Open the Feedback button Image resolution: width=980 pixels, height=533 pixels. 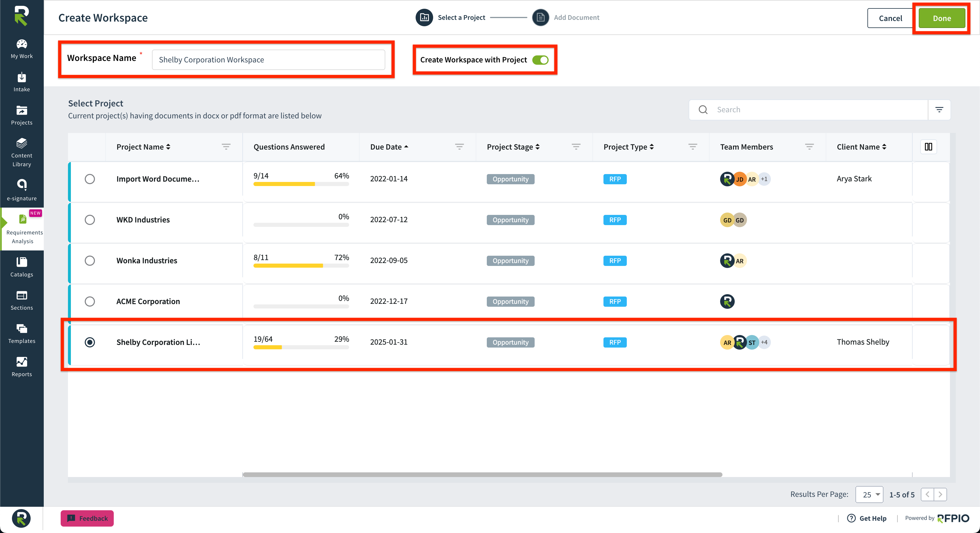coord(87,518)
